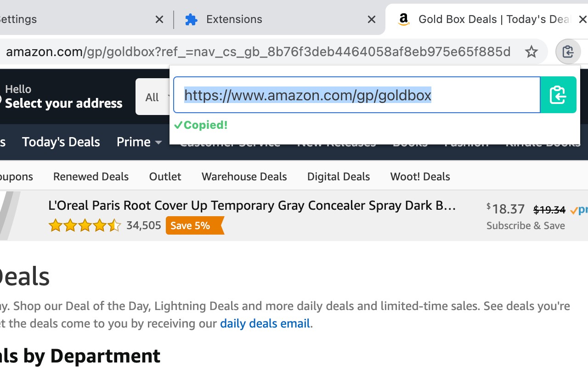Close the Settings tab
This screenshot has height=368, width=588.
pos(159,19)
